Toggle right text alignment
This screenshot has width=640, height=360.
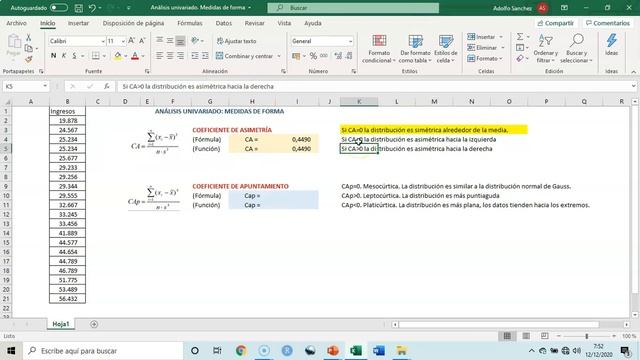pyautogui.click(x=180, y=56)
